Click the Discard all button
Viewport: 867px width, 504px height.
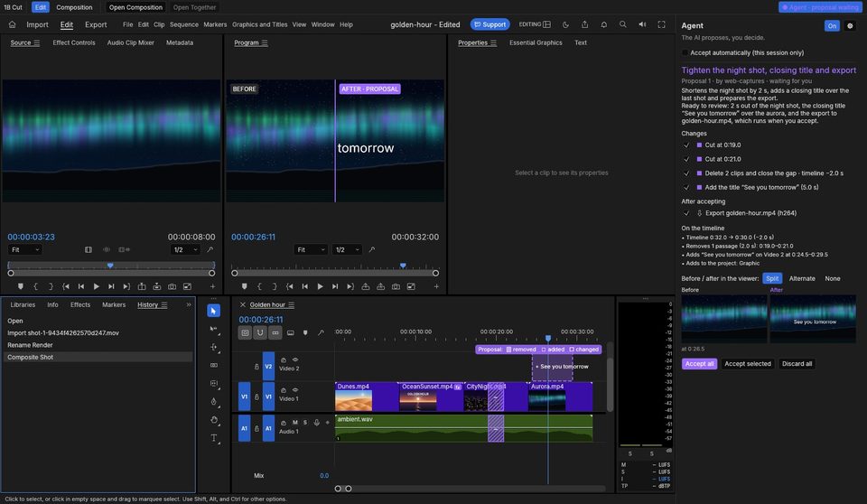coord(797,363)
